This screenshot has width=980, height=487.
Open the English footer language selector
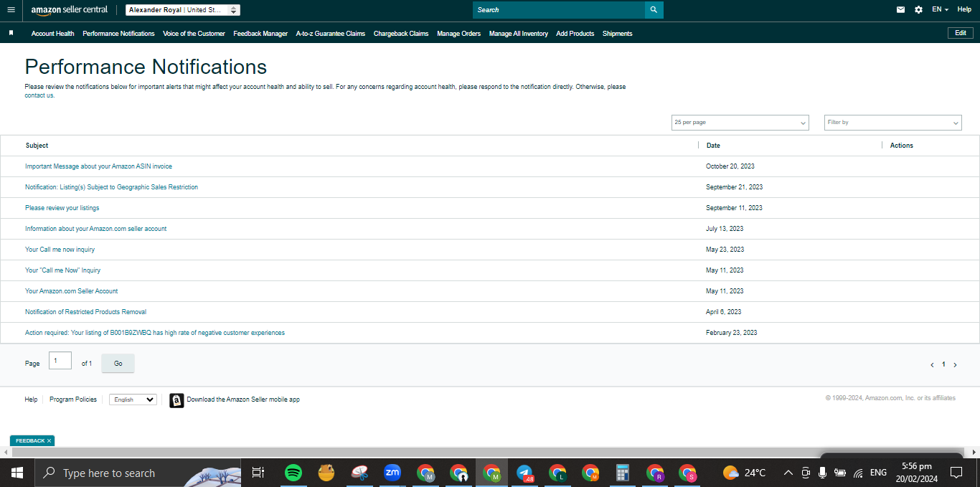pyautogui.click(x=133, y=399)
